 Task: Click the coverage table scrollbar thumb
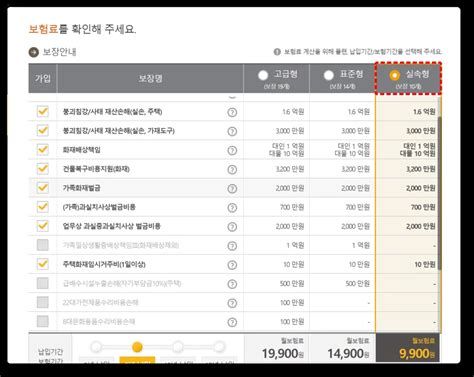click(x=440, y=193)
